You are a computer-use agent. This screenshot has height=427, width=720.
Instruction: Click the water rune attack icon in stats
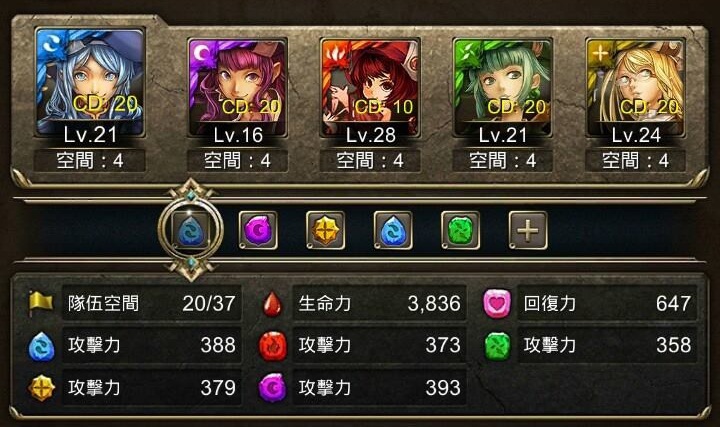(x=42, y=346)
